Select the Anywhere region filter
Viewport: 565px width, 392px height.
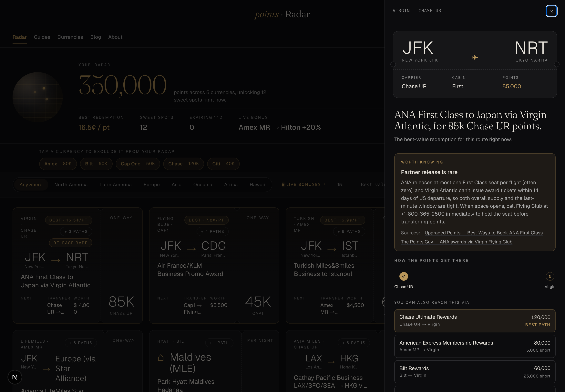click(31, 184)
